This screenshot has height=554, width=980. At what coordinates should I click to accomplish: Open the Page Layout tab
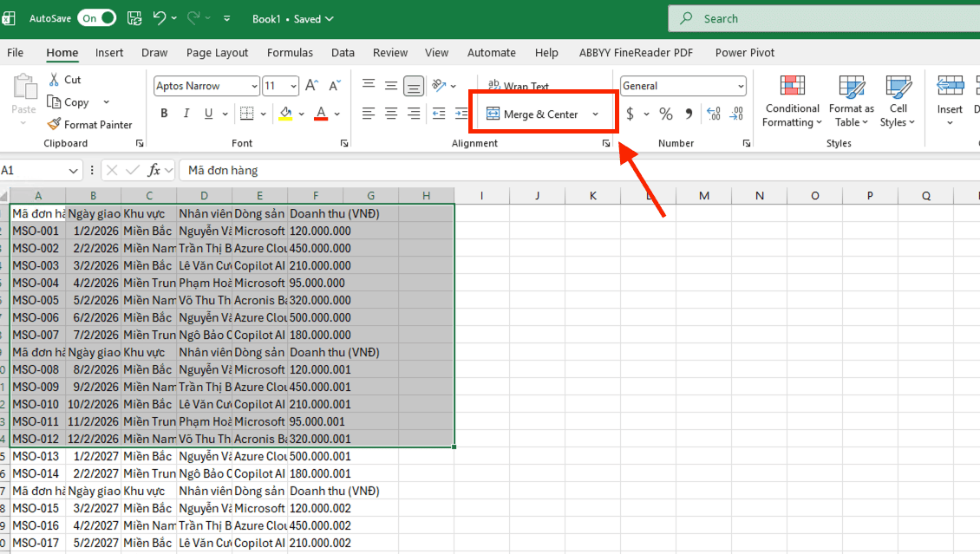click(x=217, y=53)
